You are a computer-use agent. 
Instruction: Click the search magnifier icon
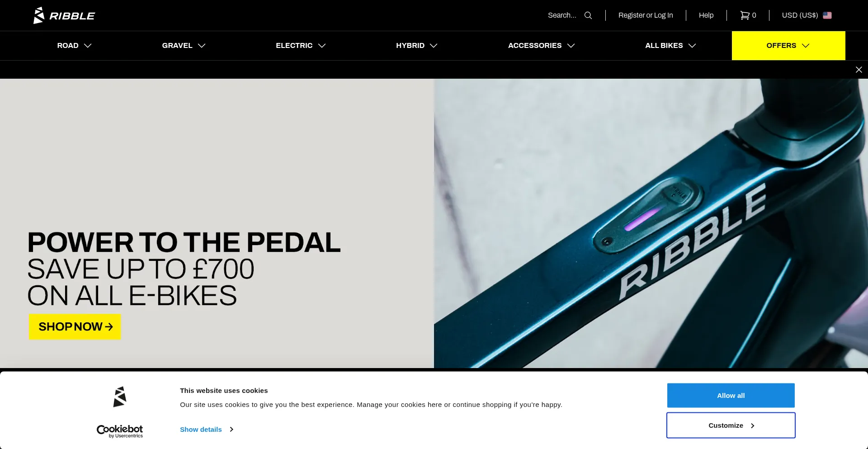pyautogui.click(x=588, y=15)
